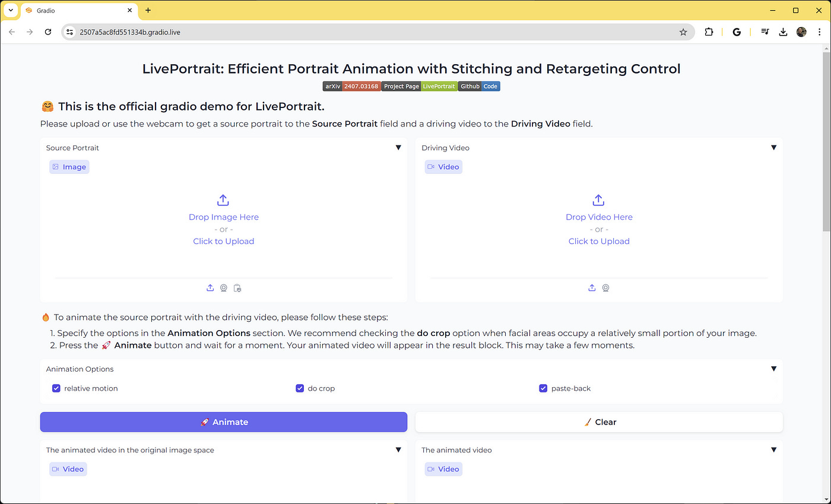The image size is (831, 504).
Task: Toggle the paste-back checkbox off
Action: click(543, 388)
